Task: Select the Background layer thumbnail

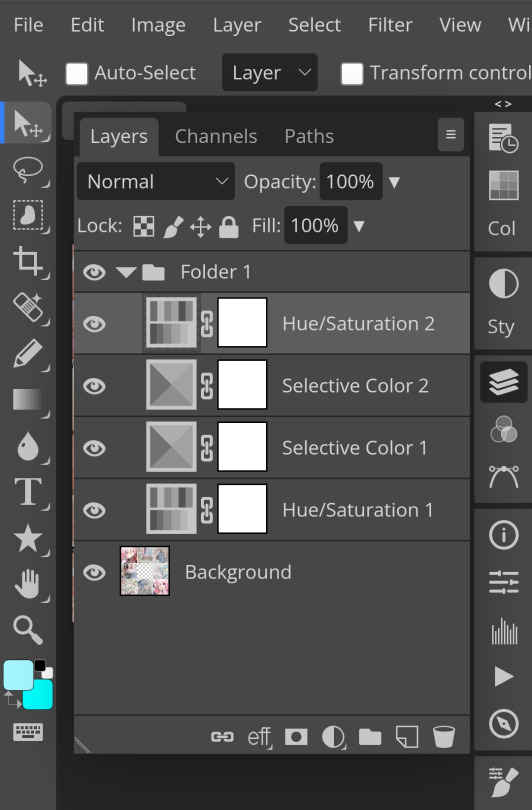Action: pyautogui.click(x=145, y=571)
